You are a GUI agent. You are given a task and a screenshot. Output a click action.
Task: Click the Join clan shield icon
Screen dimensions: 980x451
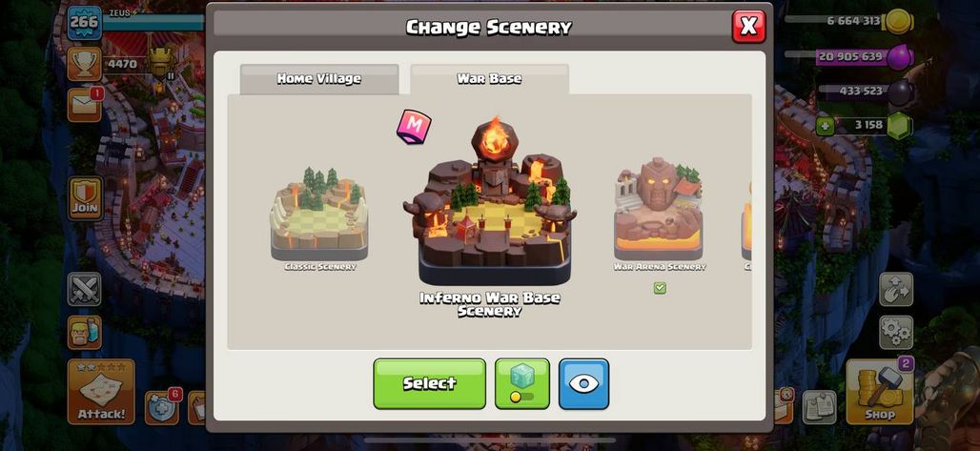click(x=85, y=198)
